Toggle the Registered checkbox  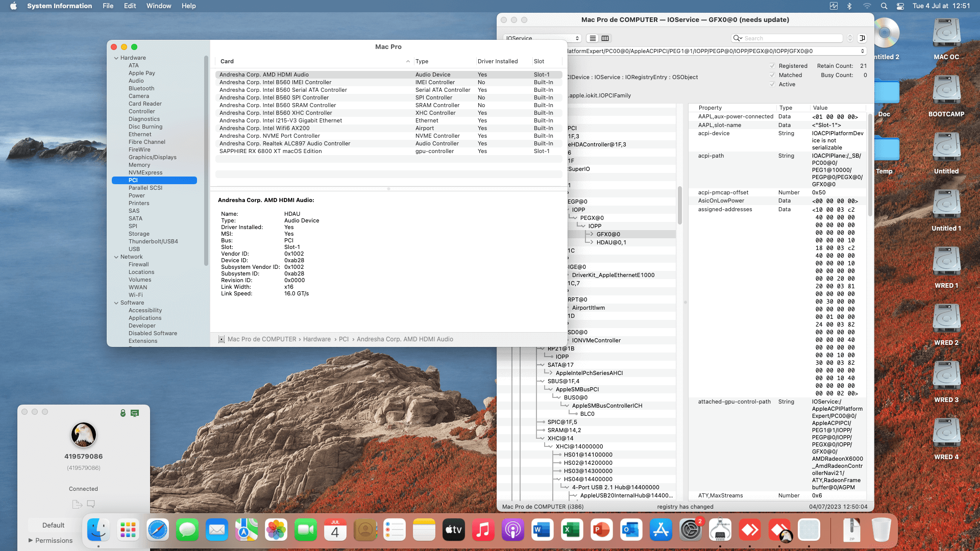coord(772,66)
